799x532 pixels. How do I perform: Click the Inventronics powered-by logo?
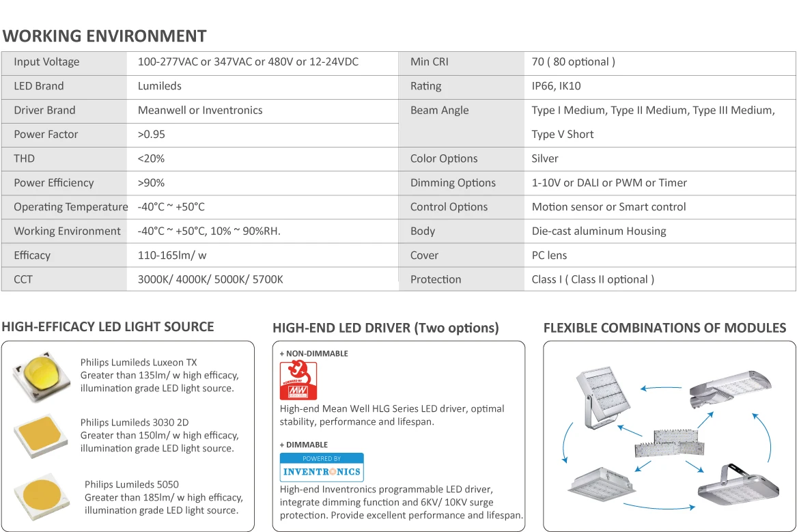click(x=322, y=467)
